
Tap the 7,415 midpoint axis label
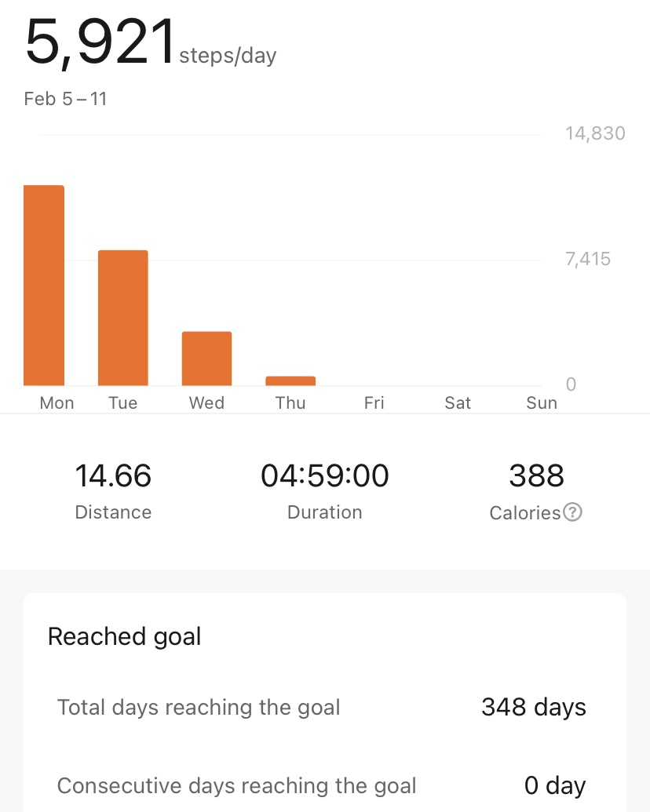tap(588, 259)
